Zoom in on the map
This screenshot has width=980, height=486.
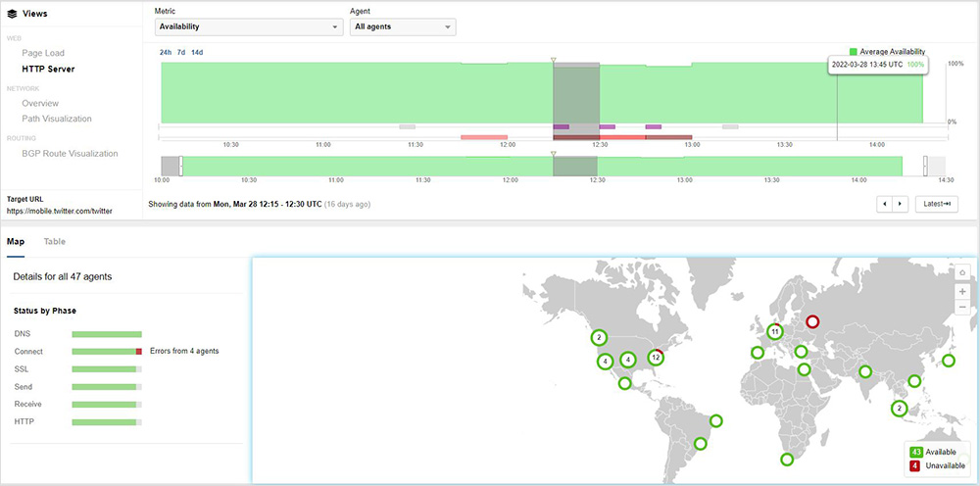pos(962,291)
